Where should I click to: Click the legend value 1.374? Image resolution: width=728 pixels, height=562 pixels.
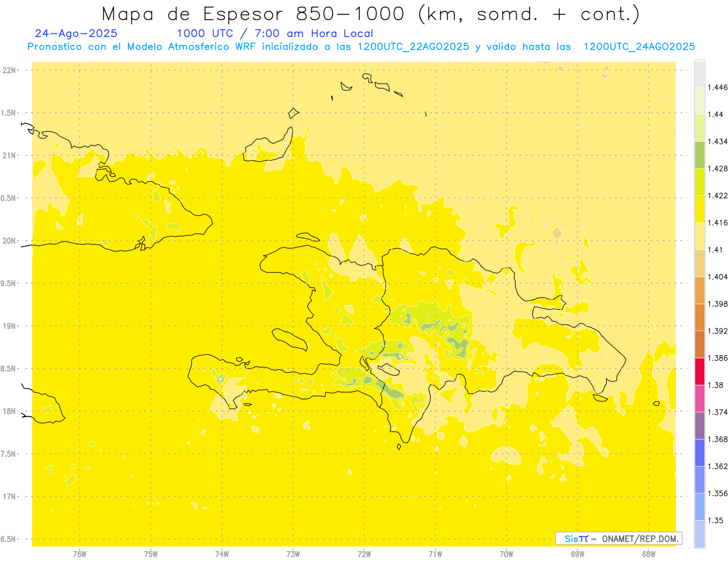tap(718, 412)
